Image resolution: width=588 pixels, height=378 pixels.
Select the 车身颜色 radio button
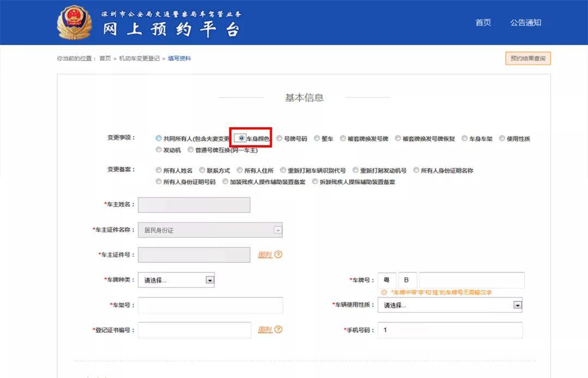(242, 139)
